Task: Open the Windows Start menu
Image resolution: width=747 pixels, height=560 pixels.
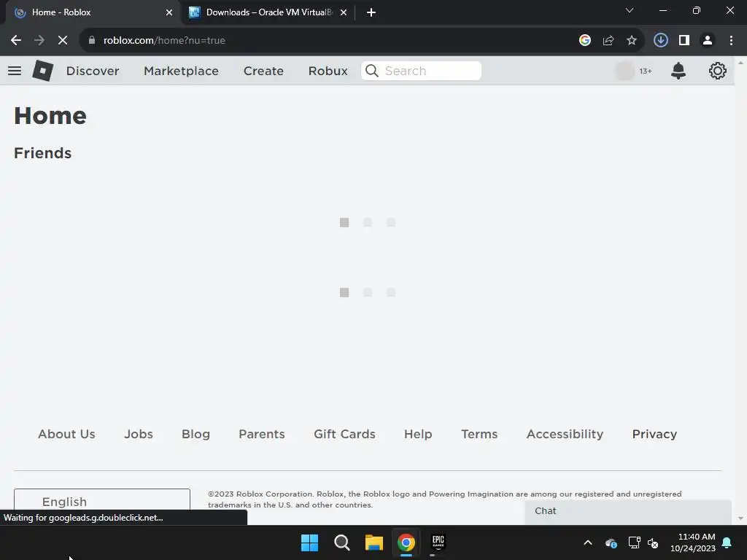Action: (x=309, y=542)
